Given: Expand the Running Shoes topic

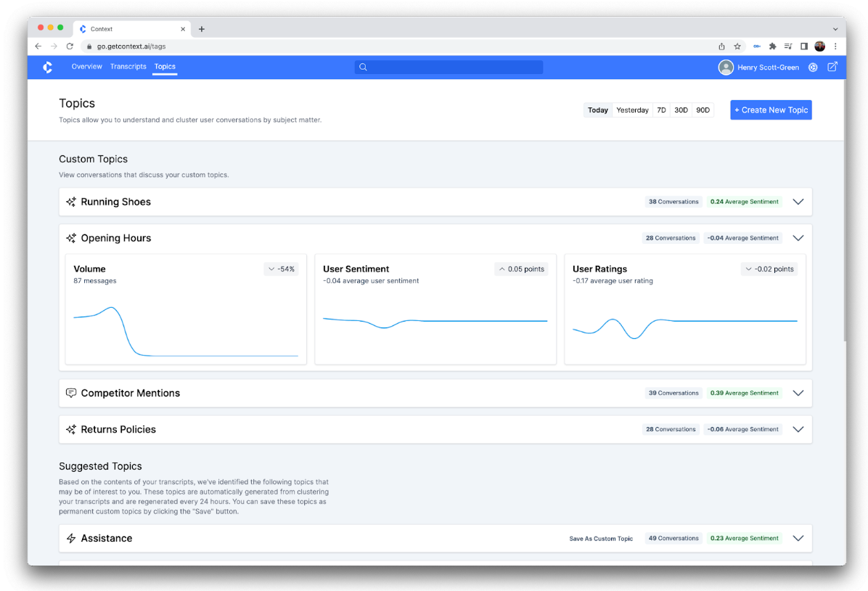Looking at the screenshot, I should (798, 202).
